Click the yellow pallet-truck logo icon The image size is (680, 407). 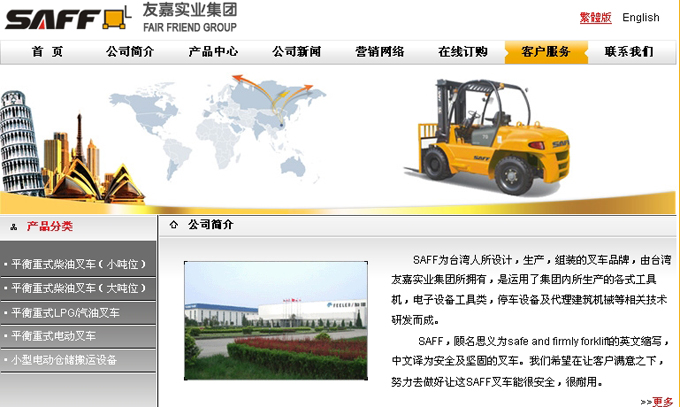coord(117,17)
